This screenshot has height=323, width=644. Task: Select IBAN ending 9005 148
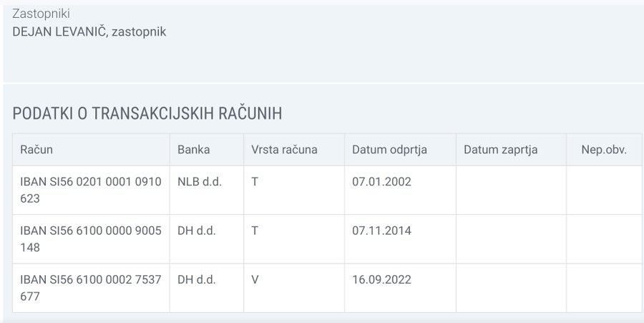pyautogui.click(x=91, y=238)
